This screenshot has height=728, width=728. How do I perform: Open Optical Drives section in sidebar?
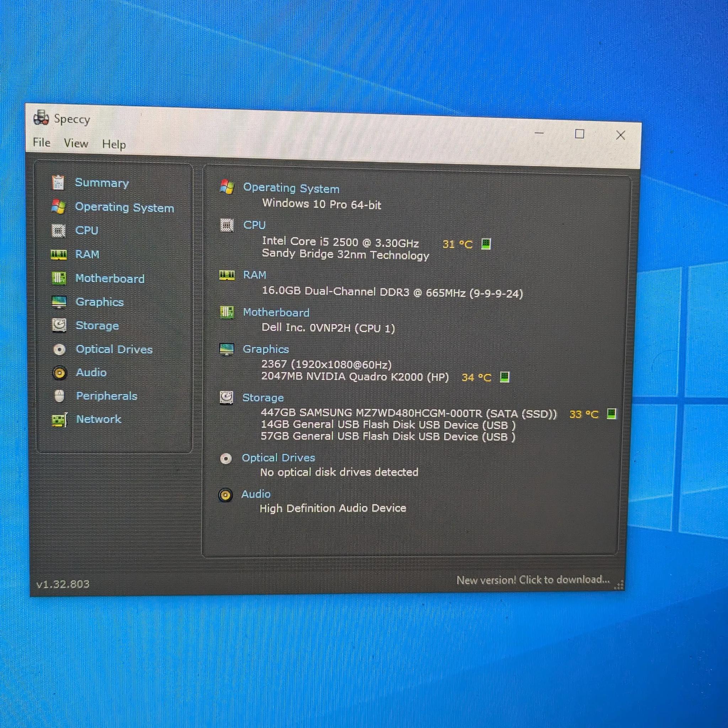pos(114,349)
